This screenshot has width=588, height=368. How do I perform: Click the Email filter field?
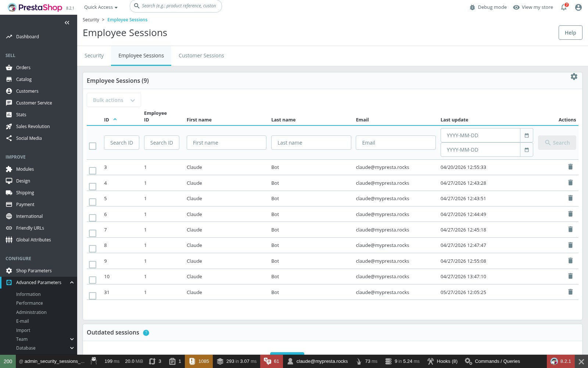click(396, 143)
